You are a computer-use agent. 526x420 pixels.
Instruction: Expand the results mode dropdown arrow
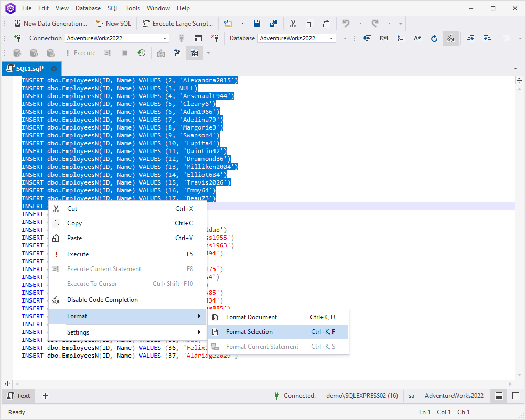208,53
